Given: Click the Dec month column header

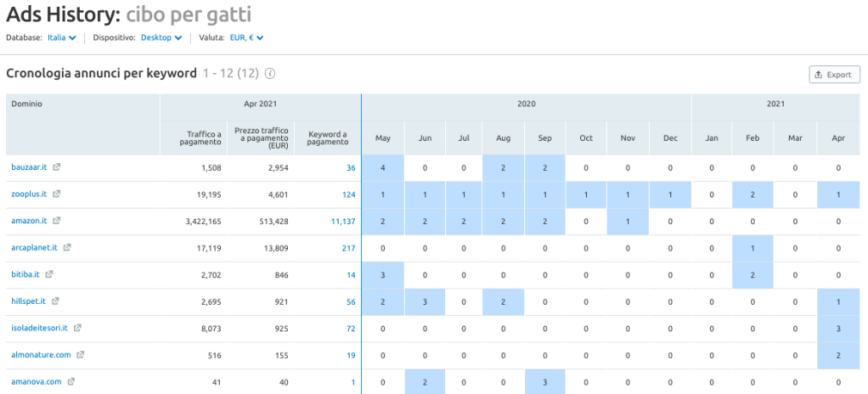Looking at the screenshot, I should click(x=669, y=138).
